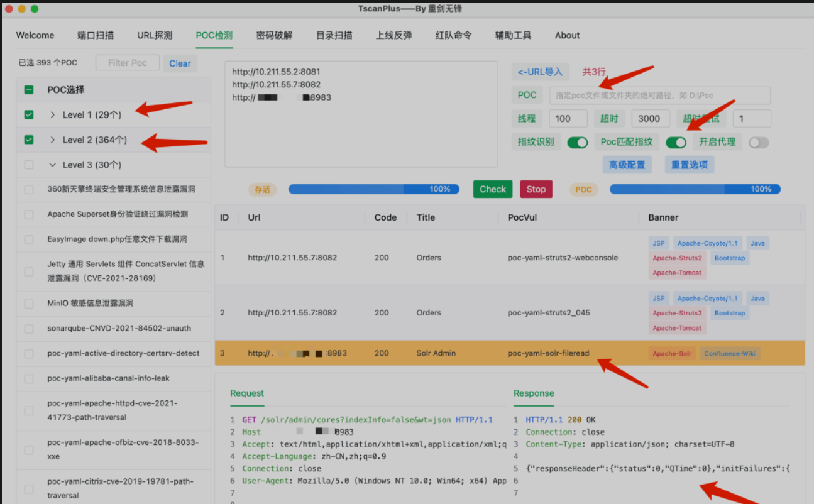This screenshot has width=814, height=504.
Task: Click the 超时 value field showing 3000
Action: 651,119
